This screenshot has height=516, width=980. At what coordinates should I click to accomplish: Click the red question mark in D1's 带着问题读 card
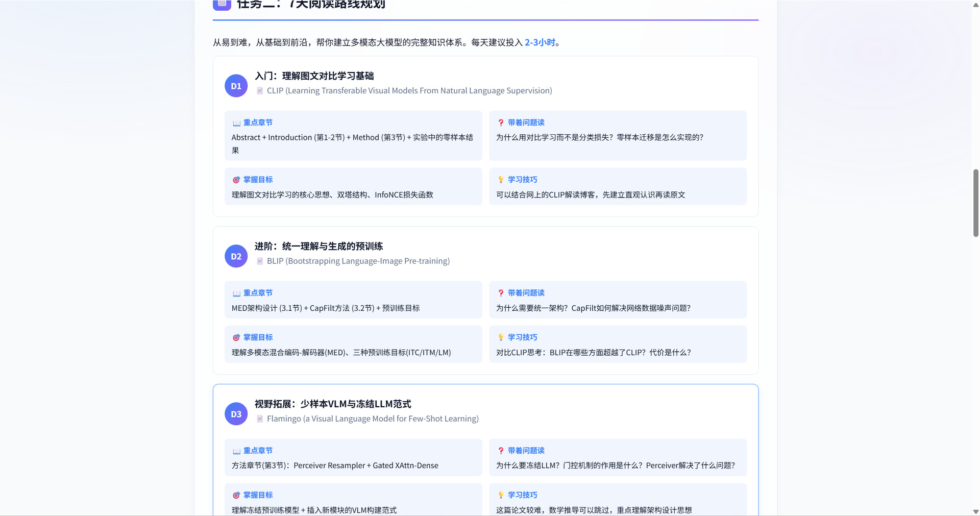click(501, 123)
